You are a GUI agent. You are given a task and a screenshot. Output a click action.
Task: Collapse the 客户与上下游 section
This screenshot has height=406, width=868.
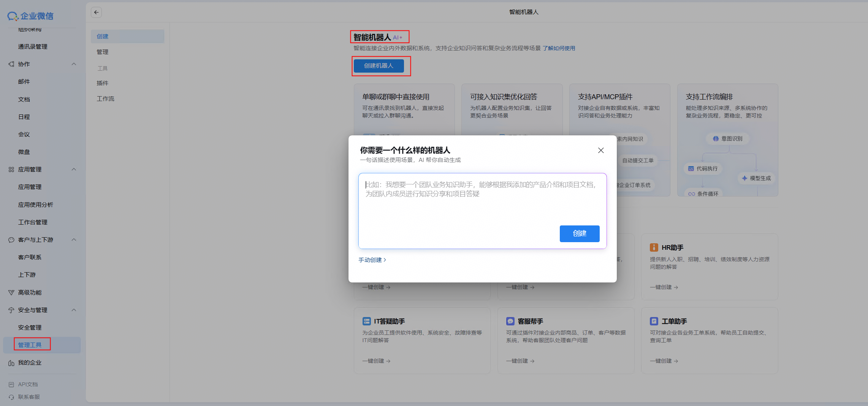[74, 240]
